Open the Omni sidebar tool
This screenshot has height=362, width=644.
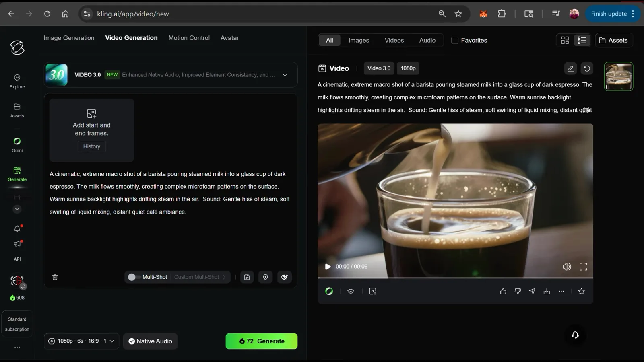pyautogui.click(x=17, y=145)
